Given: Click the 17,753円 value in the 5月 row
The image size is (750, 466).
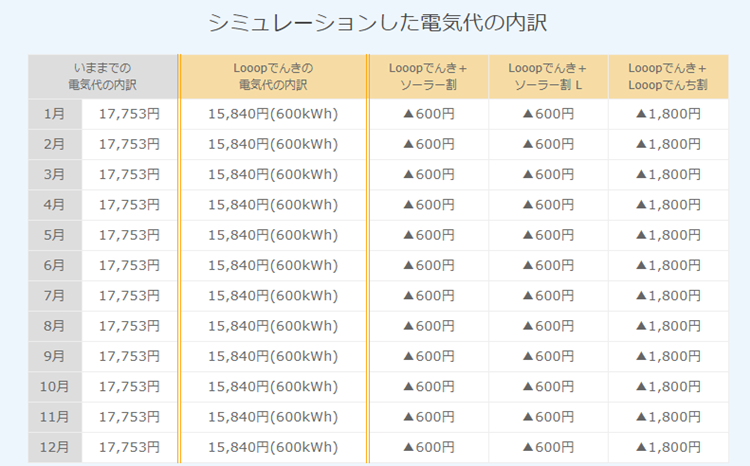Looking at the screenshot, I should coord(129,235).
